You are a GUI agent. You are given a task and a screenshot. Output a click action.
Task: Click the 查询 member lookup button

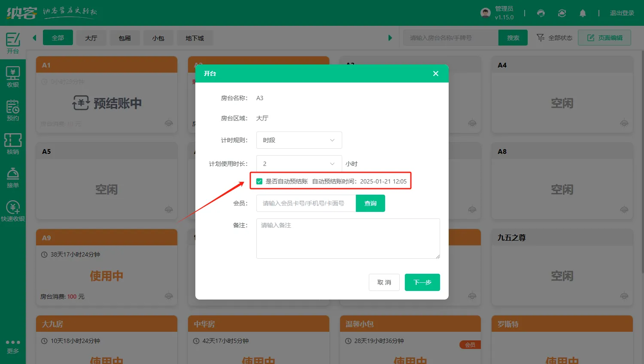click(371, 203)
